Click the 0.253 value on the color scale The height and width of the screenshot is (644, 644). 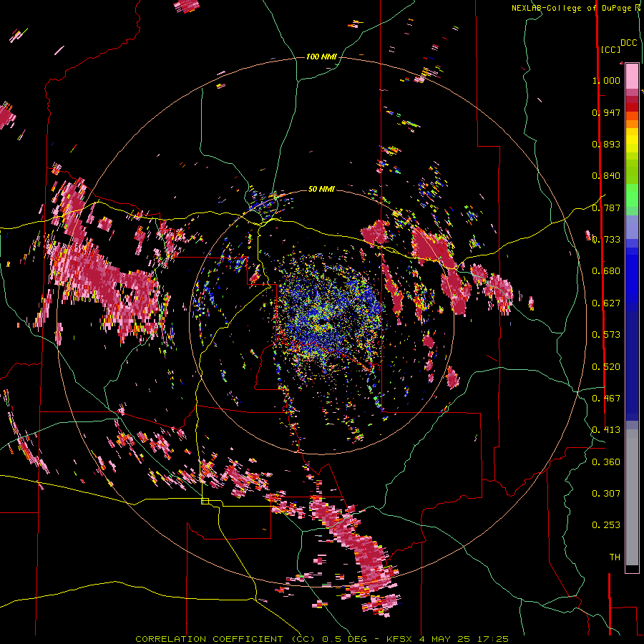click(606, 525)
